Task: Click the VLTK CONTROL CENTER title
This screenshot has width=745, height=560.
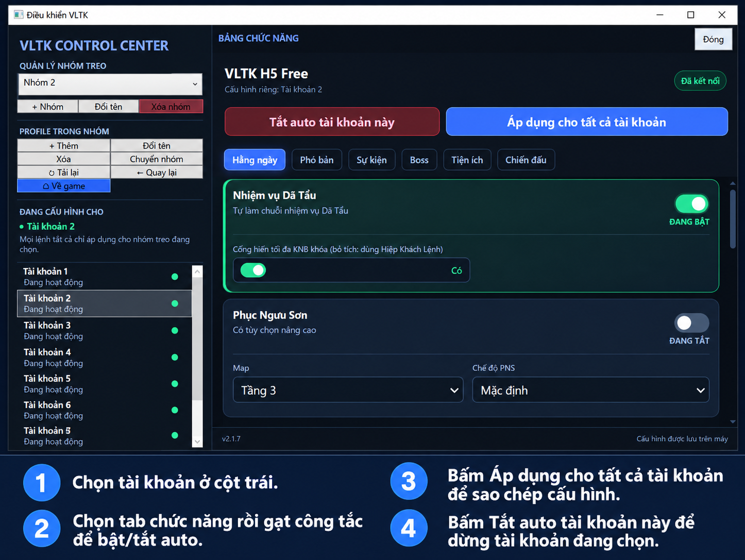Action: tap(94, 46)
